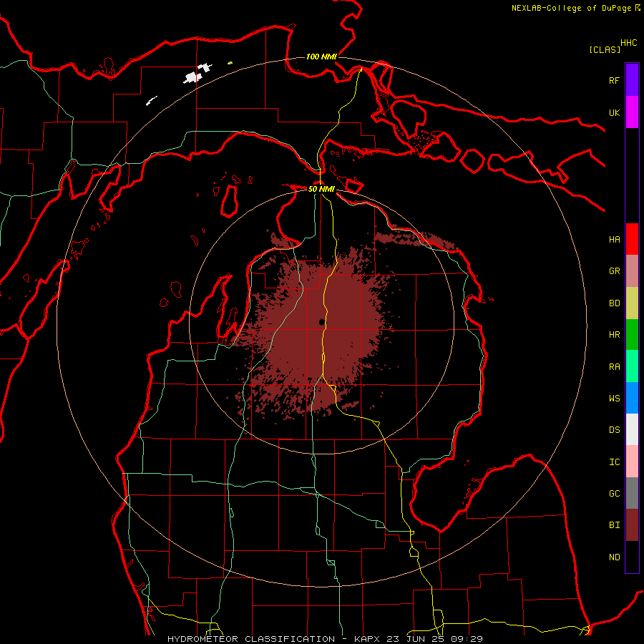Click the HA red legend swatch
Screen dimensions: 644x644
pyautogui.click(x=632, y=239)
